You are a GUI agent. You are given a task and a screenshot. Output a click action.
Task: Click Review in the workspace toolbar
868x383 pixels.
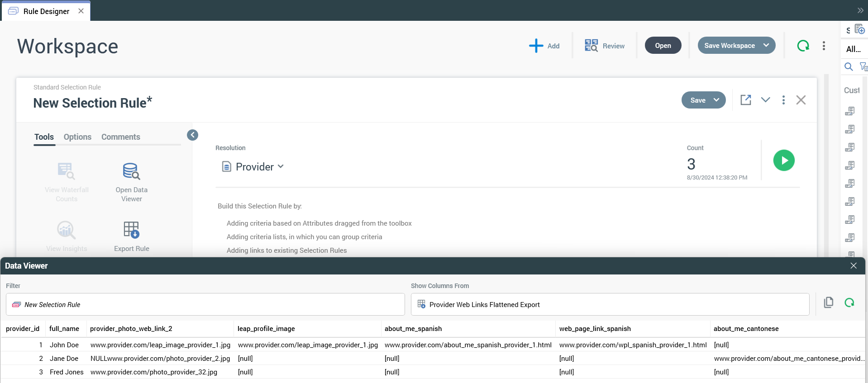click(604, 46)
